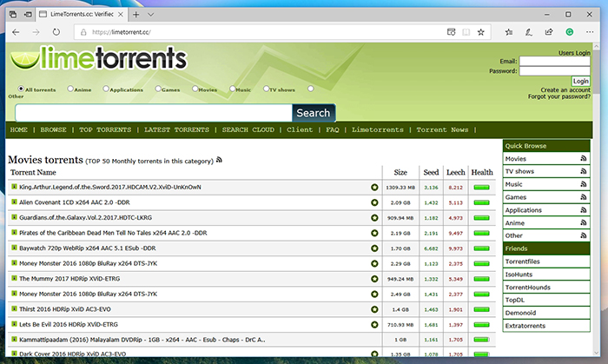Screen dimensions: 608x364
Task: Click the browser address bar URL
Action: pyautogui.click(x=122, y=32)
